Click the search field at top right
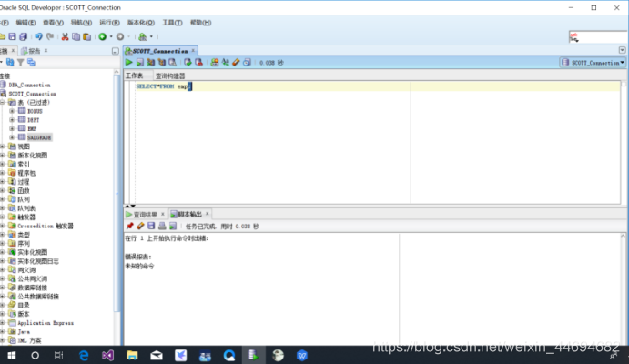This screenshot has width=629, height=364. click(x=598, y=37)
